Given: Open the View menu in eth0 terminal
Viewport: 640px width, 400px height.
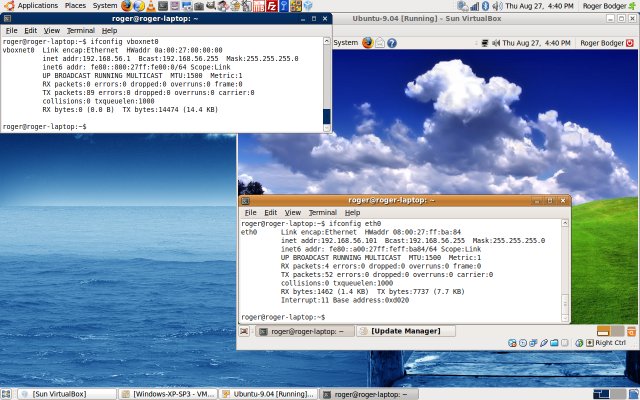Looking at the screenshot, I should point(292,213).
